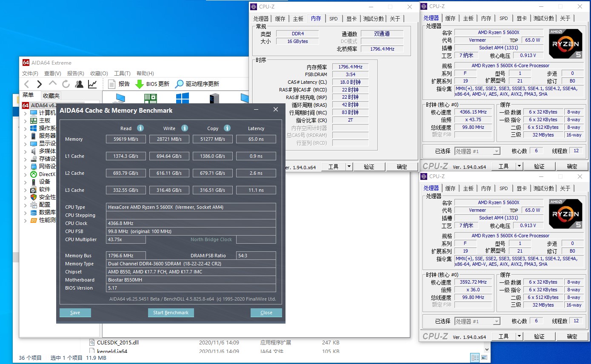Click 驱动程序更新 magnifier item

click(x=197, y=84)
